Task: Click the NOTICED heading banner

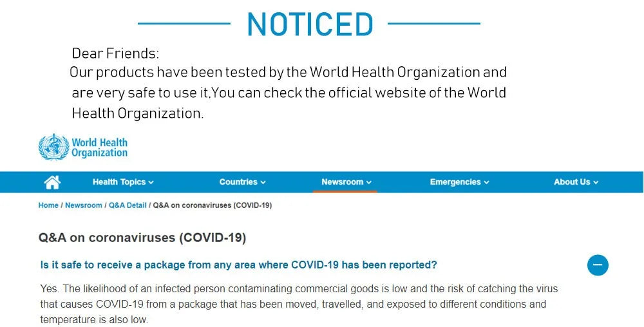Action: 310,24
